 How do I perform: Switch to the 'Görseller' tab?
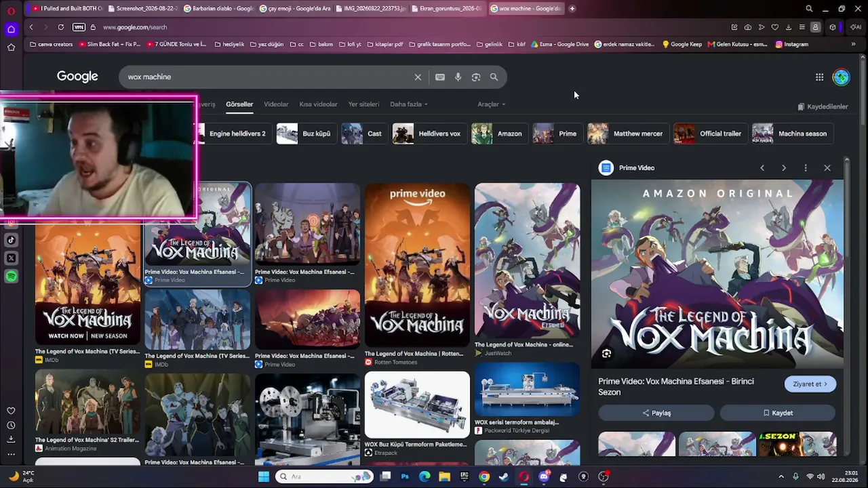click(239, 104)
